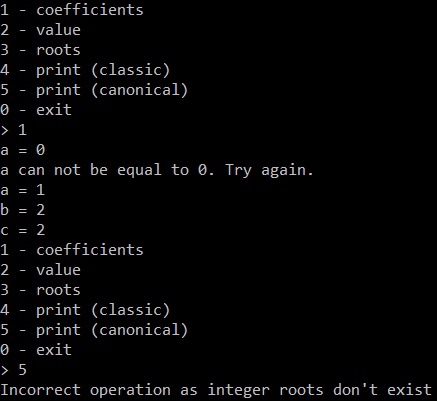Click the second '4 - print (classic)' line
The width and height of the screenshot is (437, 401).
click(x=85, y=310)
